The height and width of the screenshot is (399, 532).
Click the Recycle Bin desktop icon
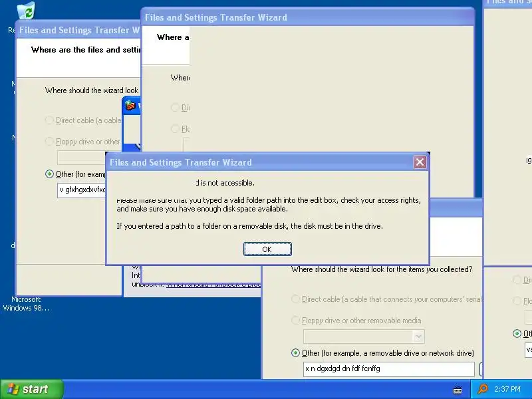(x=26, y=10)
